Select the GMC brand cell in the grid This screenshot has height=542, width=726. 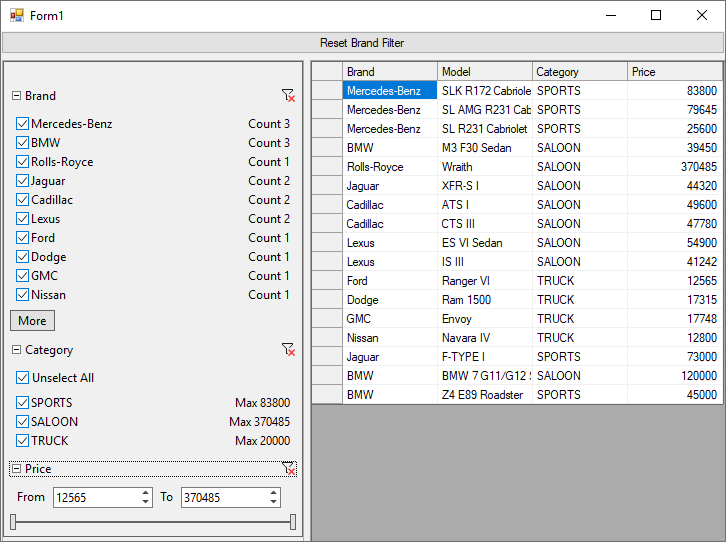[x=390, y=318]
